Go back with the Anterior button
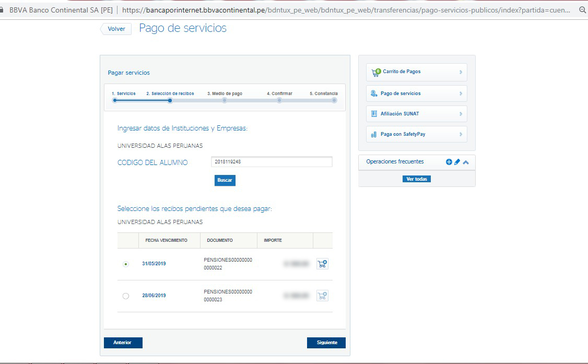588x364 pixels. click(x=123, y=343)
